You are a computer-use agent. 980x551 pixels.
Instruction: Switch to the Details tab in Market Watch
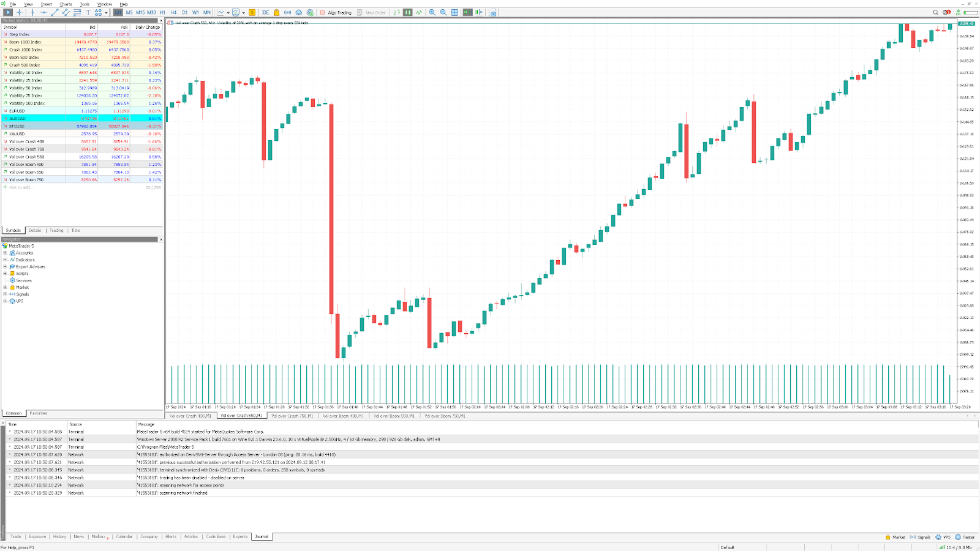point(35,230)
